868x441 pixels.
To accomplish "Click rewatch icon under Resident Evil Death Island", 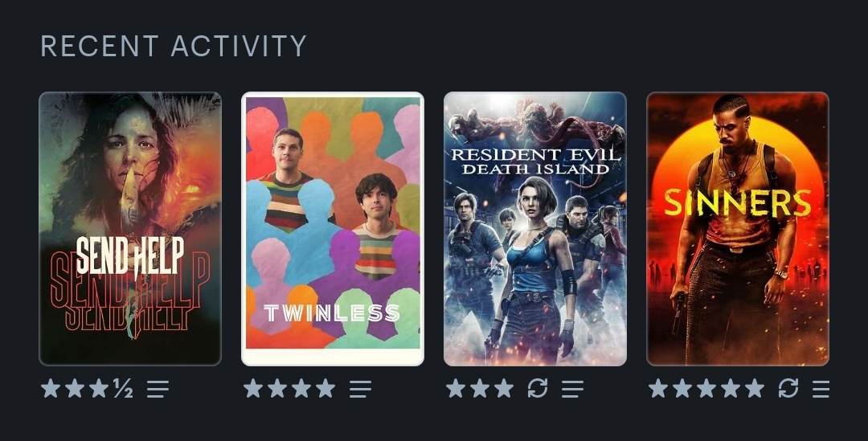I will click(538, 389).
